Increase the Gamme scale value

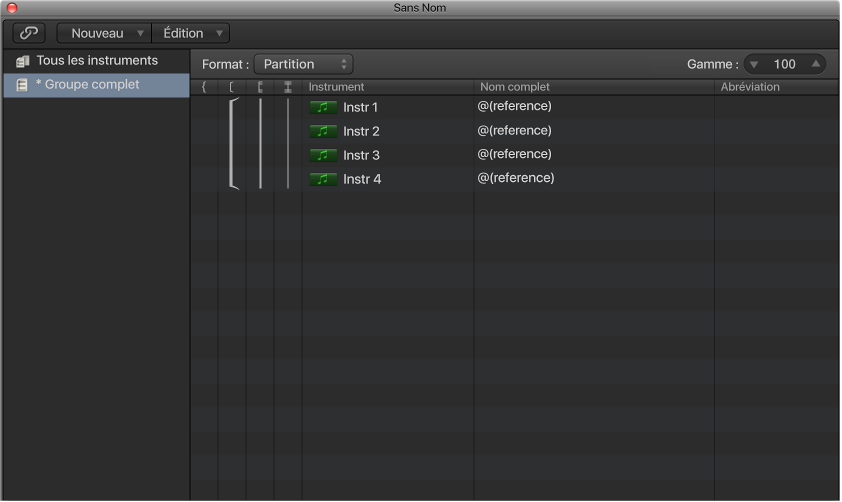pyautogui.click(x=816, y=64)
